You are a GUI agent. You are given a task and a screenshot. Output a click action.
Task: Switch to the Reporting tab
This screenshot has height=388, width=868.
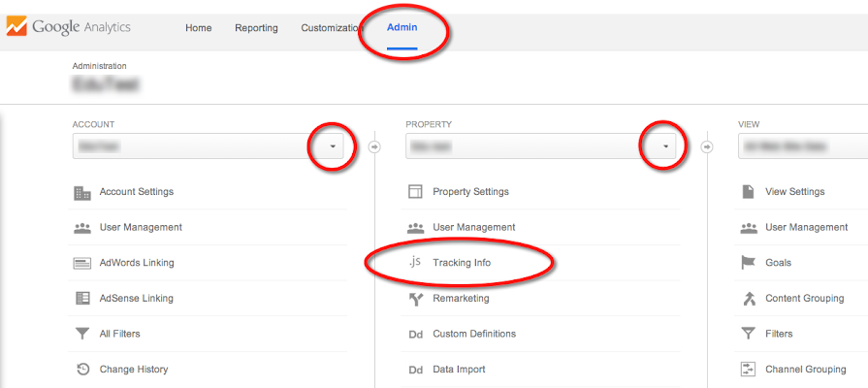click(x=256, y=28)
